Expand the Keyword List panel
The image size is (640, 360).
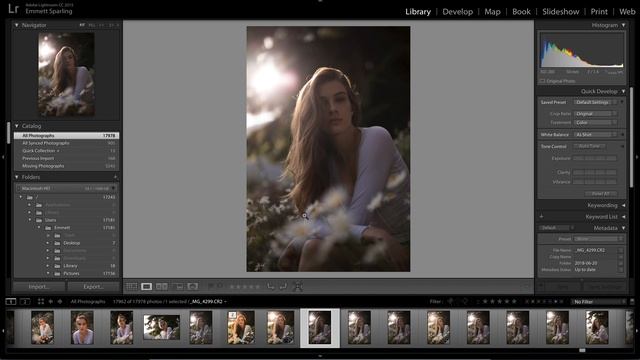624,217
